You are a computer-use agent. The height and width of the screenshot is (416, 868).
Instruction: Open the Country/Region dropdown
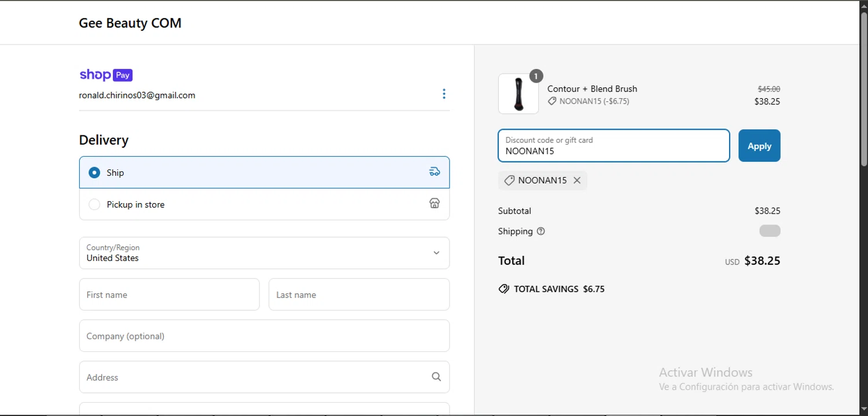pos(264,253)
